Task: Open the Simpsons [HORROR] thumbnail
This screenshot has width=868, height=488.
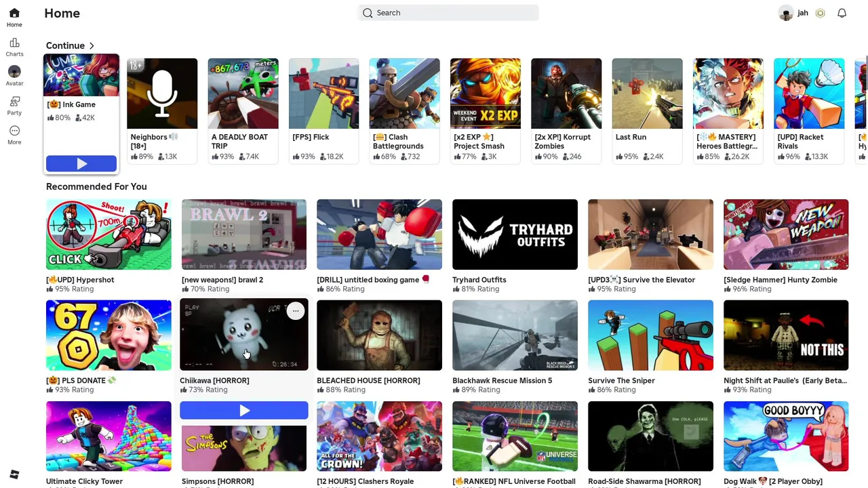Action: [244, 447]
